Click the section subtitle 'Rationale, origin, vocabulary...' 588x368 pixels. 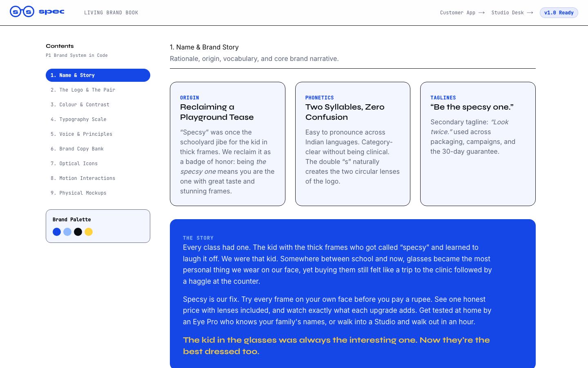[x=254, y=59]
